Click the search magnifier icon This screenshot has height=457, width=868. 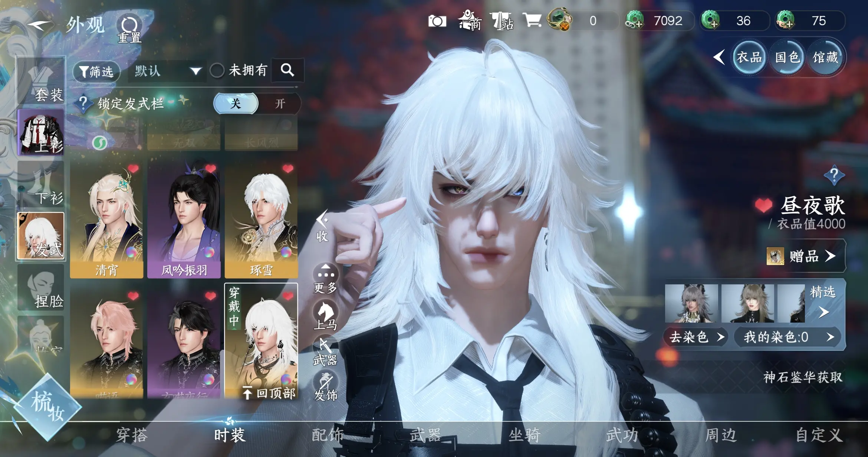287,70
